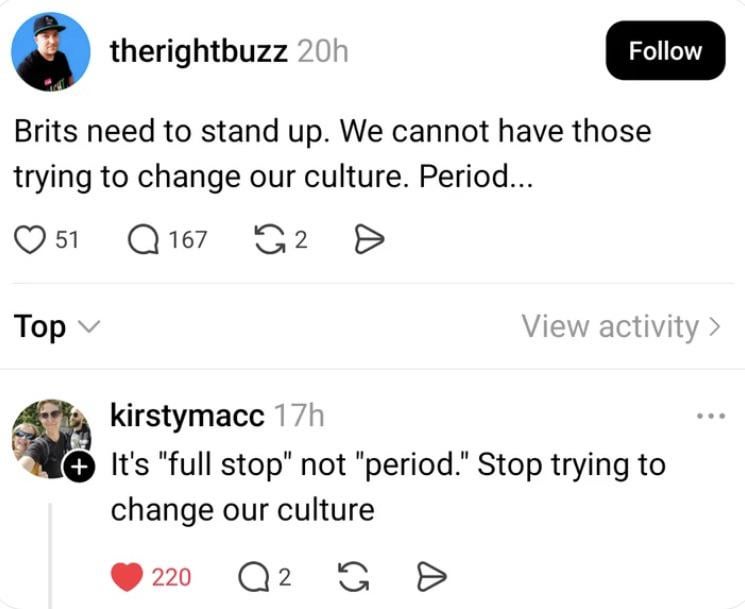Open comment icon on kirstymacc's reply
This screenshot has width=745, height=609.
(254, 577)
